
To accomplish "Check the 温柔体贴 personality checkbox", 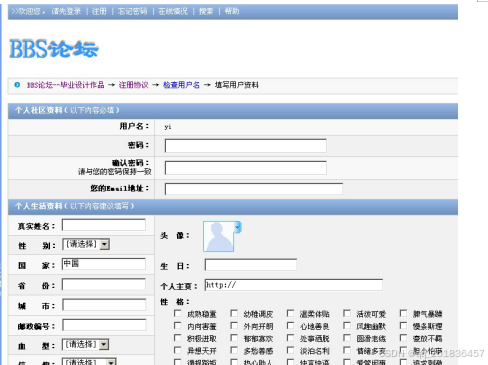I will (291, 314).
